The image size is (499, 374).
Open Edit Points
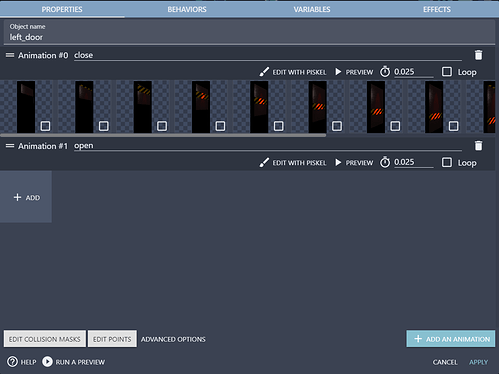click(x=112, y=339)
